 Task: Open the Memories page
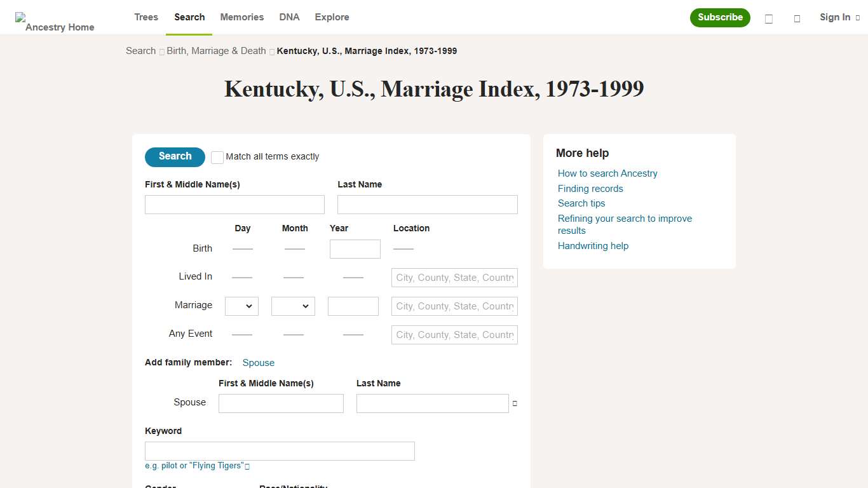(x=241, y=17)
